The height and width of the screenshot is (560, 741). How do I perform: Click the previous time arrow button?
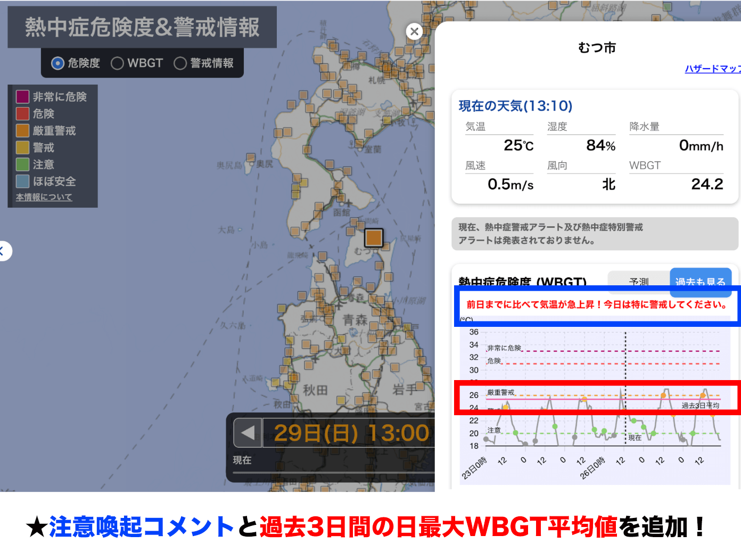248,433
